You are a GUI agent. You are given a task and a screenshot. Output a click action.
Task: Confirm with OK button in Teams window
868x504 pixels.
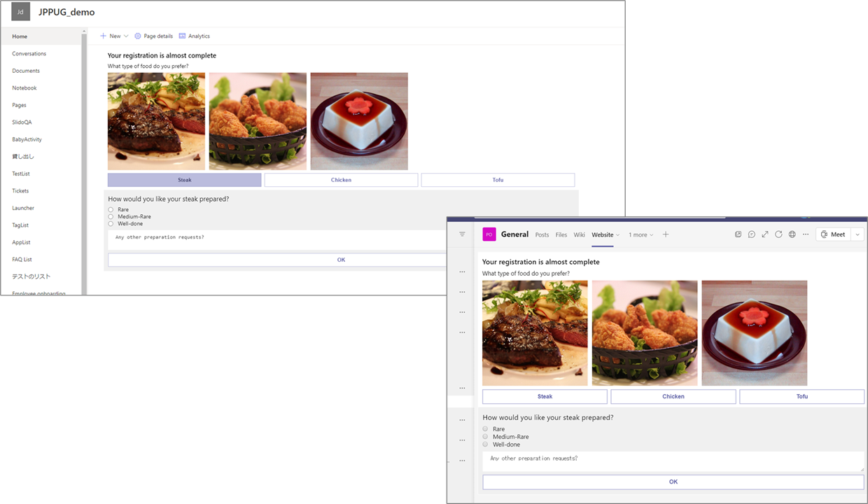(x=673, y=482)
